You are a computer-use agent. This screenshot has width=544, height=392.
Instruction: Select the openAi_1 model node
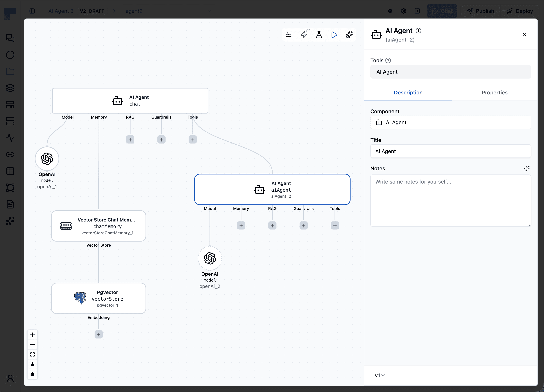click(x=47, y=159)
